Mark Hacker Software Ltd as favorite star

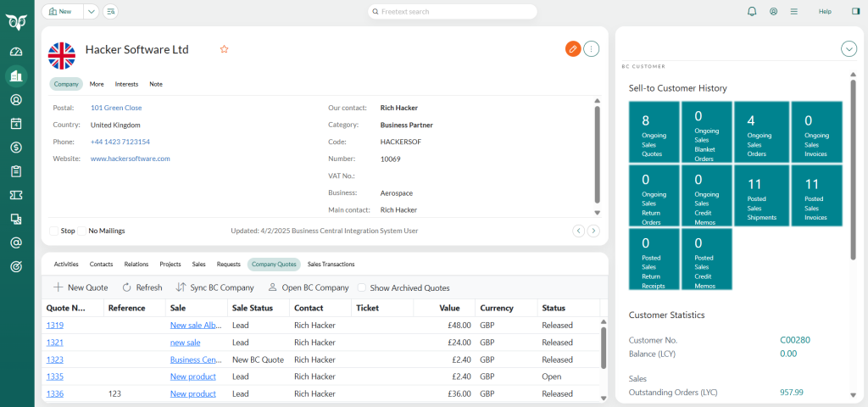224,49
